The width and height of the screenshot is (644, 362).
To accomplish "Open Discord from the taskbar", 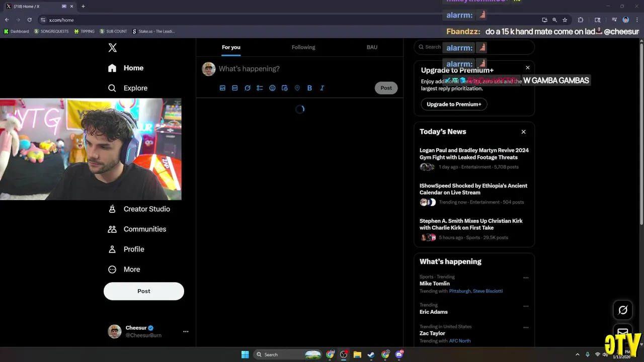I will pyautogui.click(x=399, y=354).
